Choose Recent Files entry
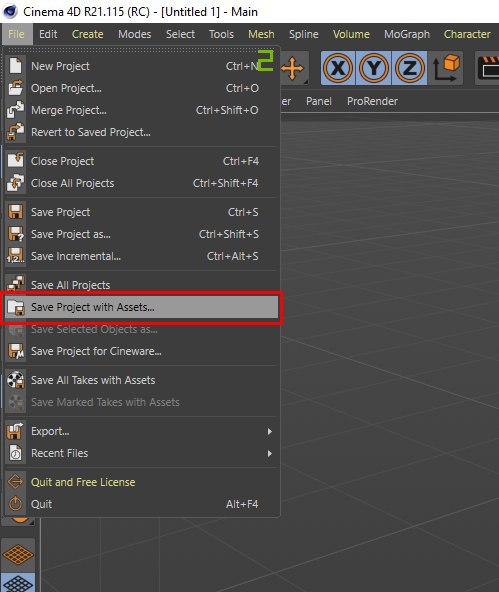This screenshot has width=499, height=592. [142, 453]
